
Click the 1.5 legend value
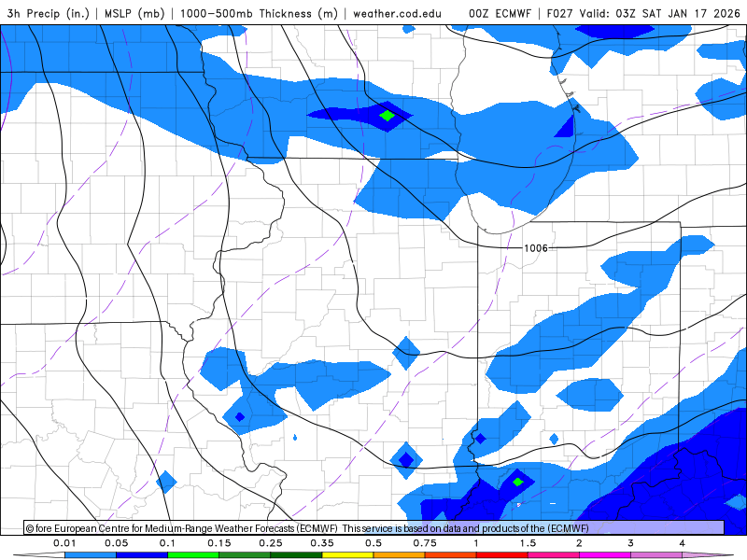pos(528,543)
